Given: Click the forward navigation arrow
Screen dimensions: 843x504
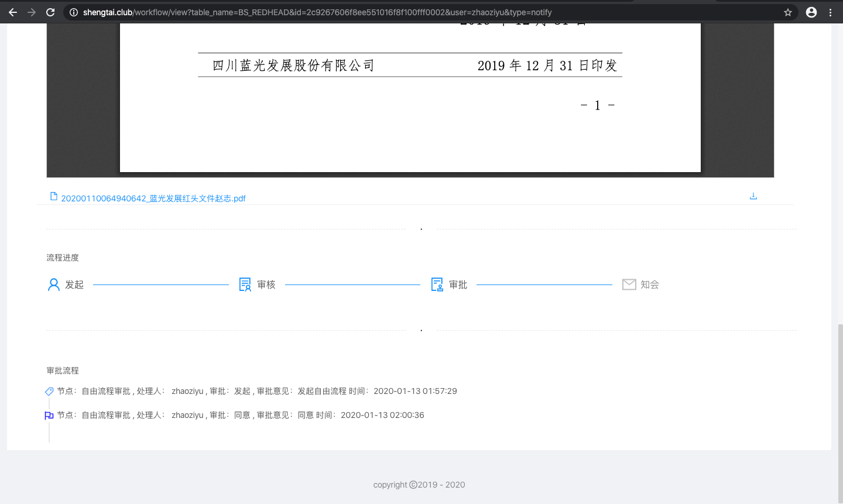Looking at the screenshot, I should (x=32, y=12).
